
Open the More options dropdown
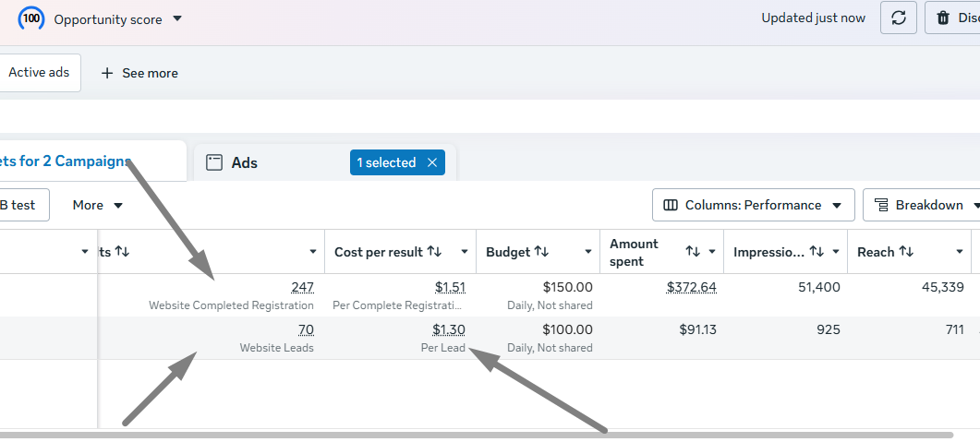(x=98, y=205)
